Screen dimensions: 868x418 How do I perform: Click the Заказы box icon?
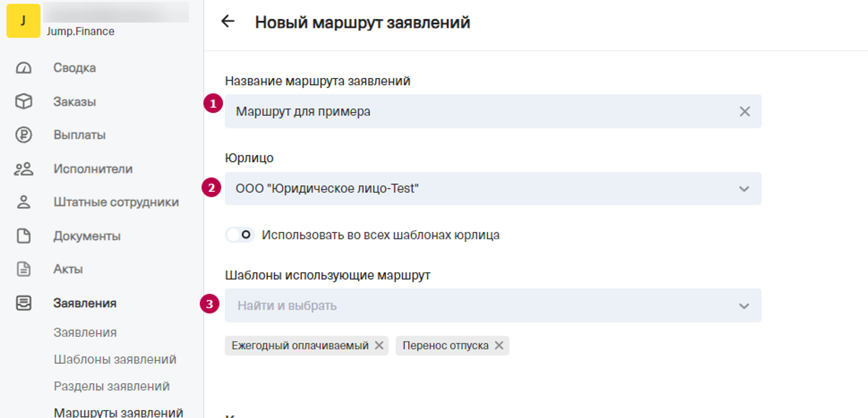[24, 102]
